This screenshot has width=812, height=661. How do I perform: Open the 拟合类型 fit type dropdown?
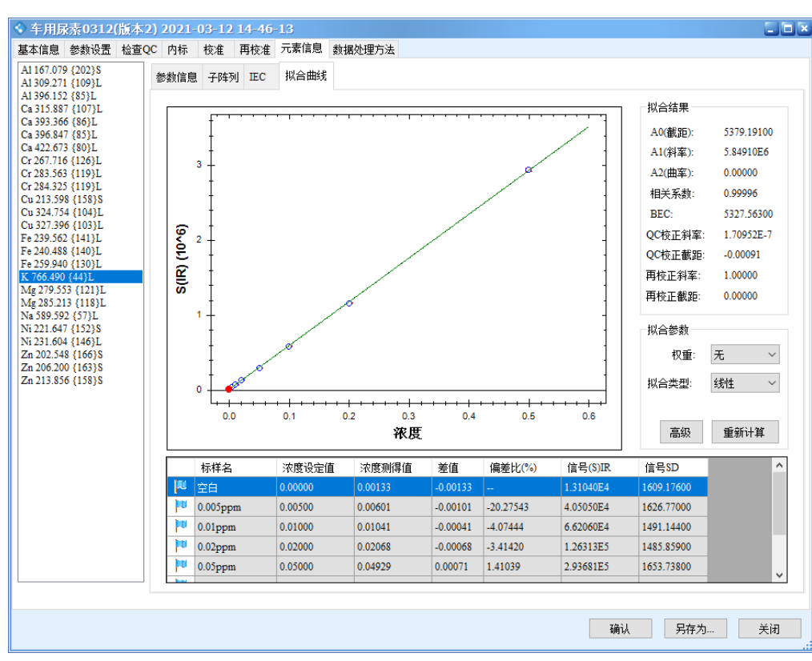pyautogui.click(x=745, y=383)
